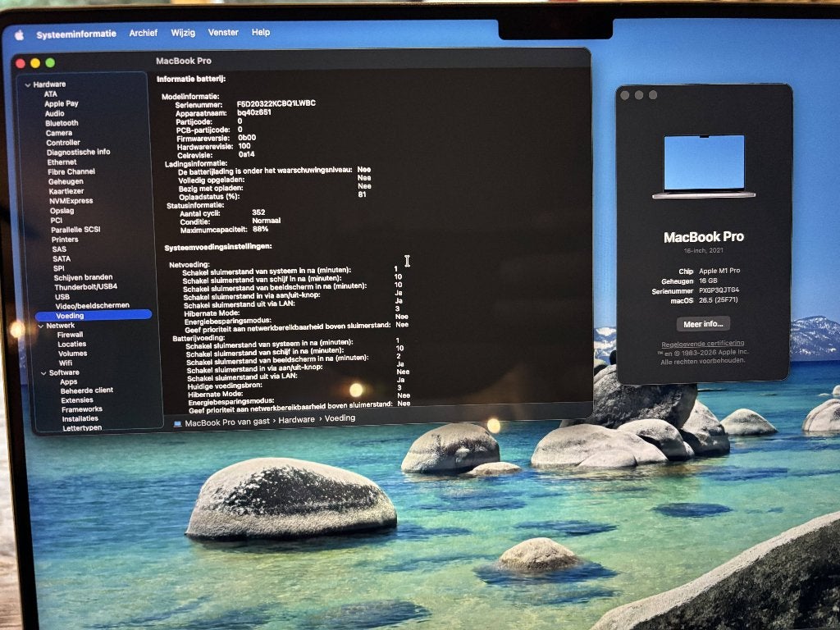Screen dimensions: 840x630
Task: Open the Systeeminformatie menu
Action: 76,34
